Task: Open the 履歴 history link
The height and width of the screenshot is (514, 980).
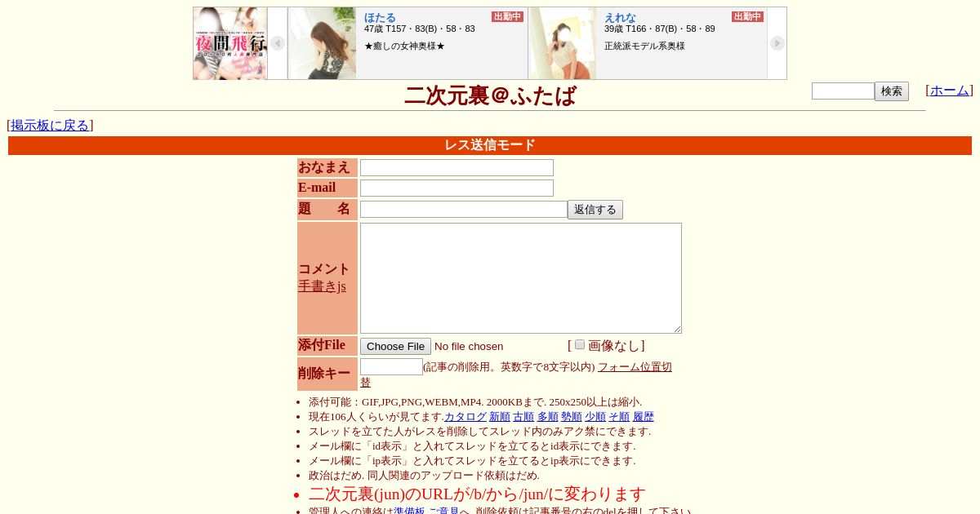Action: click(x=644, y=417)
